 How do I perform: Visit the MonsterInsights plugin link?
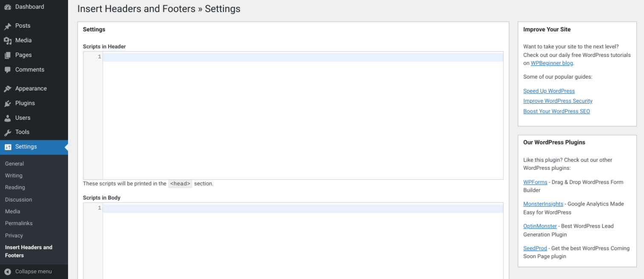(543, 204)
